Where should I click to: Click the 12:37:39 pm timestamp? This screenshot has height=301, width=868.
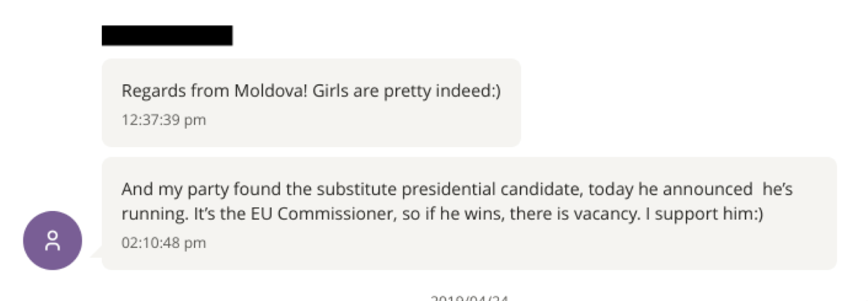coord(164,120)
